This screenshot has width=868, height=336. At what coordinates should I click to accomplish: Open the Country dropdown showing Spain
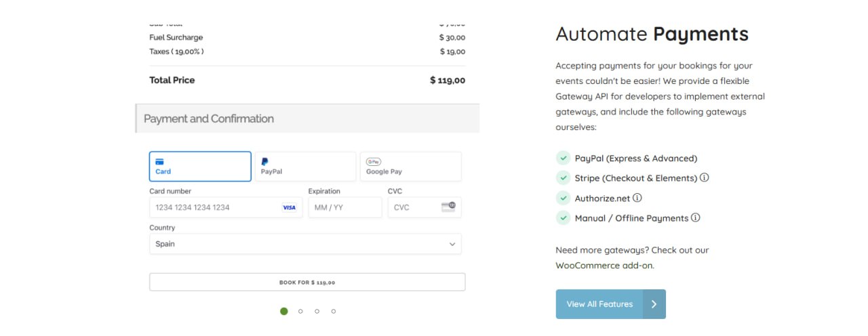(x=305, y=244)
